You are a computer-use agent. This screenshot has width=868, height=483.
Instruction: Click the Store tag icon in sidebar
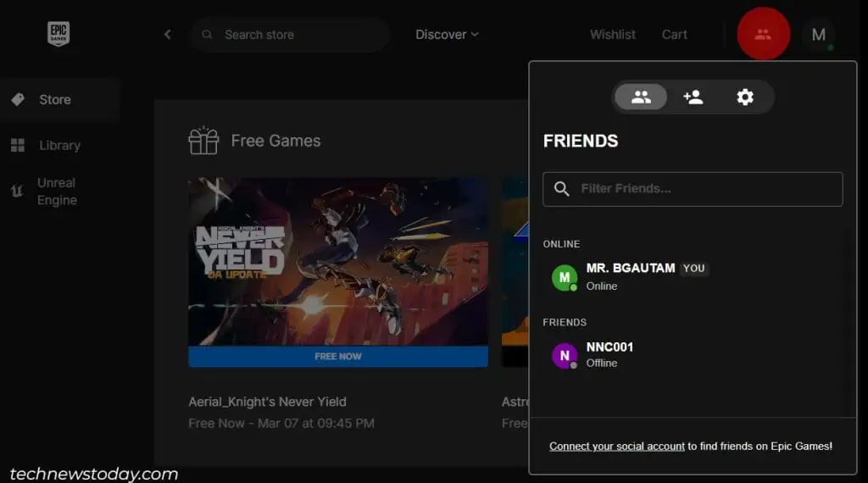click(18, 100)
